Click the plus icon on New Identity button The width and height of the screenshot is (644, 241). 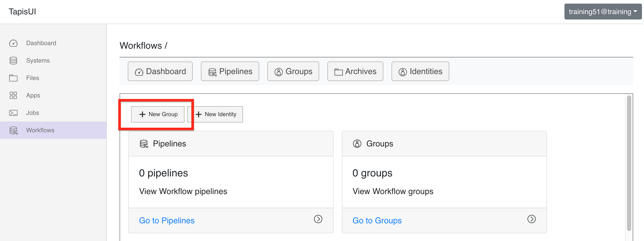pos(199,114)
